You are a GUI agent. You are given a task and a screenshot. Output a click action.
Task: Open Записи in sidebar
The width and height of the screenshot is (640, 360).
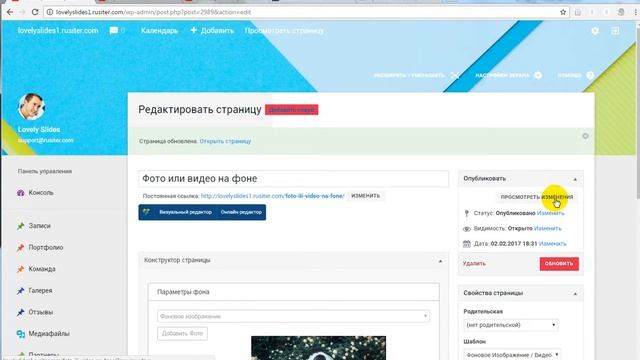click(x=40, y=226)
